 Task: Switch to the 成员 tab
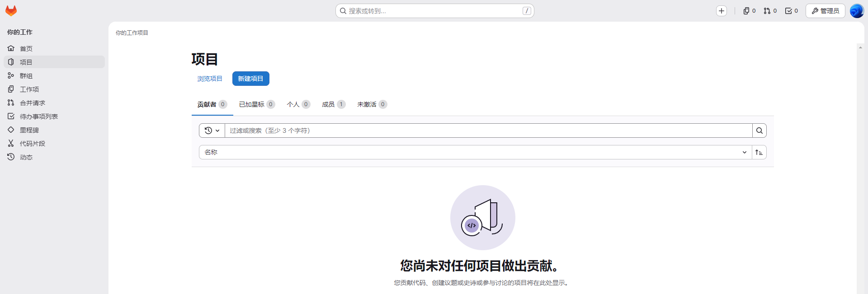[x=334, y=104]
